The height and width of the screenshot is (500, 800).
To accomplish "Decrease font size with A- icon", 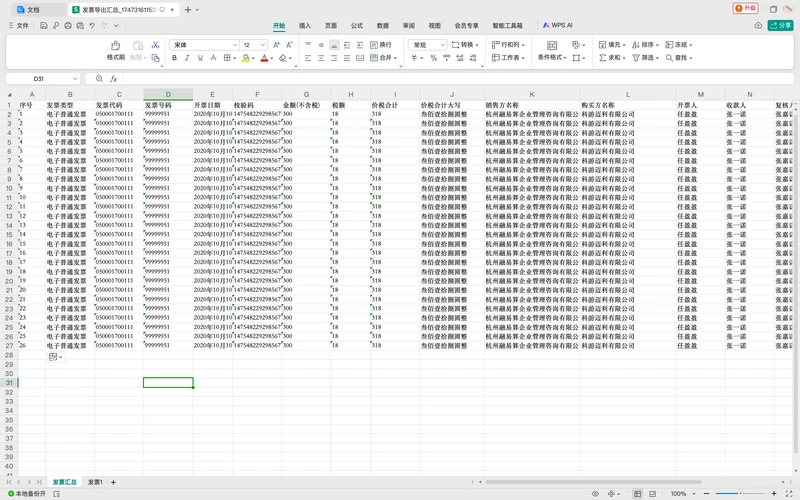I will pos(289,45).
